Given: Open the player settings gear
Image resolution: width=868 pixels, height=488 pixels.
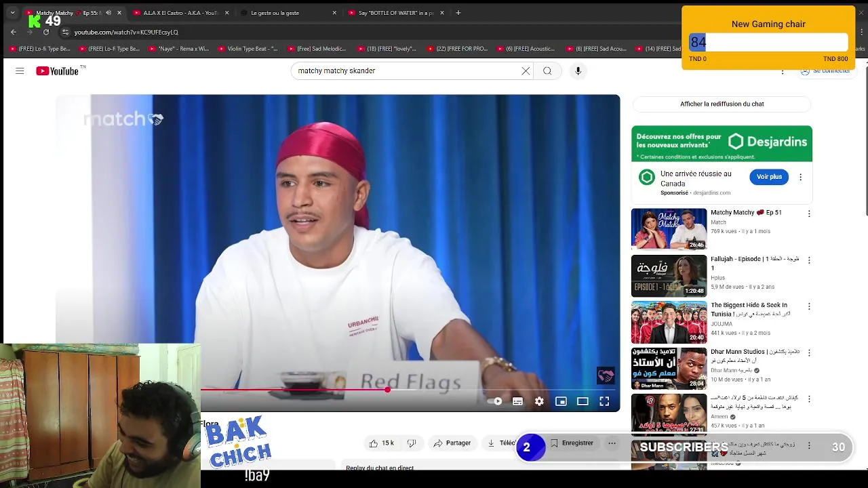Looking at the screenshot, I should point(539,401).
